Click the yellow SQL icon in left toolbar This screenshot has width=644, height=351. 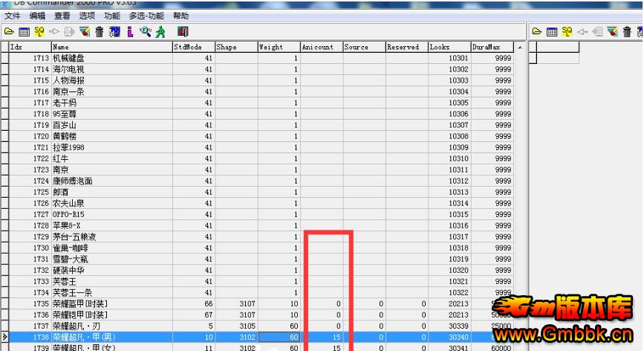pyautogui.click(x=39, y=32)
